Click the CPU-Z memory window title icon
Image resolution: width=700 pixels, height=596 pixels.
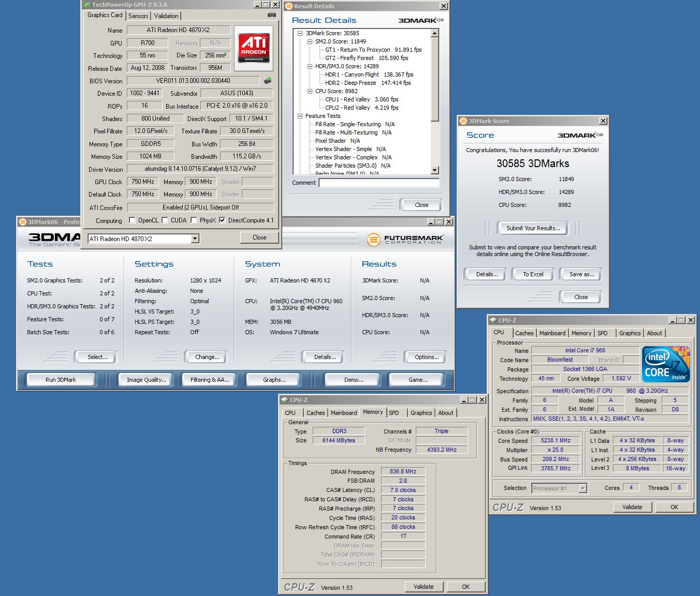click(284, 400)
